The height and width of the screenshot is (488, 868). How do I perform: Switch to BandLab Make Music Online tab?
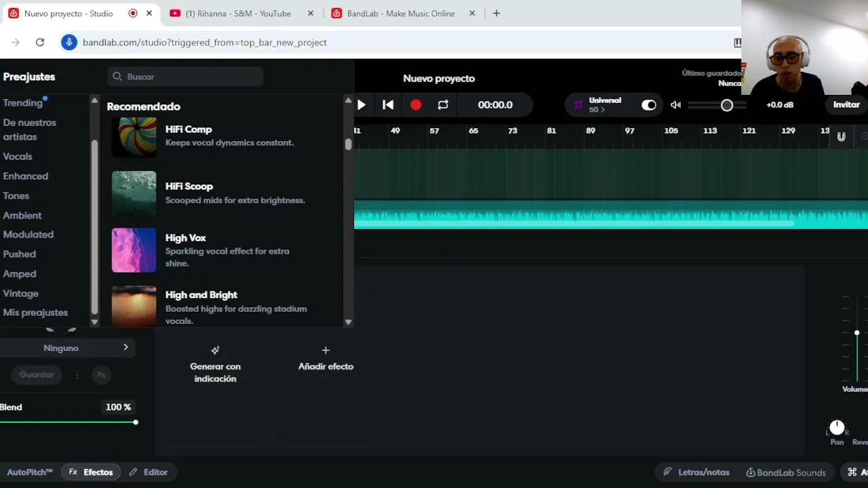[401, 14]
